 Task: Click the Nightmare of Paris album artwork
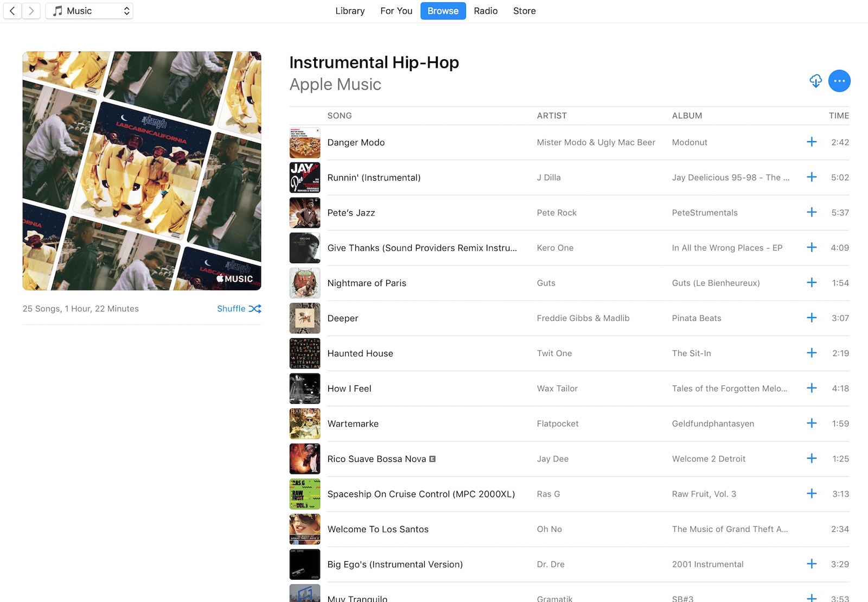(x=305, y=283)
